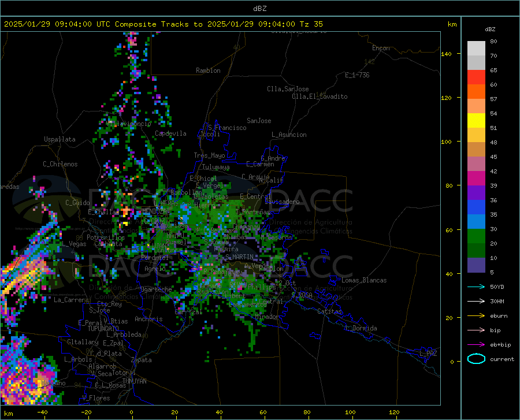Click the Lomas_Blancas map label
Screen dimensions: 520x420
(x=364, y=280)
